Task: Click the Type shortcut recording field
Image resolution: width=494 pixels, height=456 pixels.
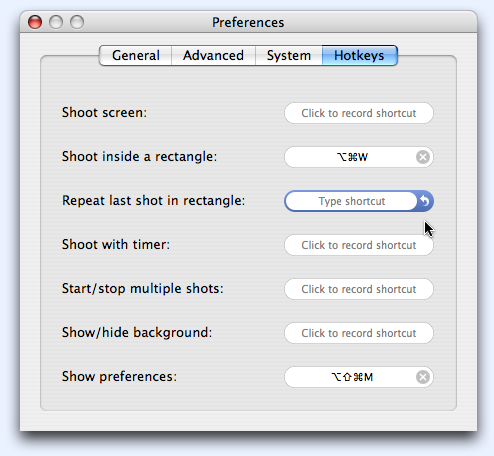Action: (351, 201)
